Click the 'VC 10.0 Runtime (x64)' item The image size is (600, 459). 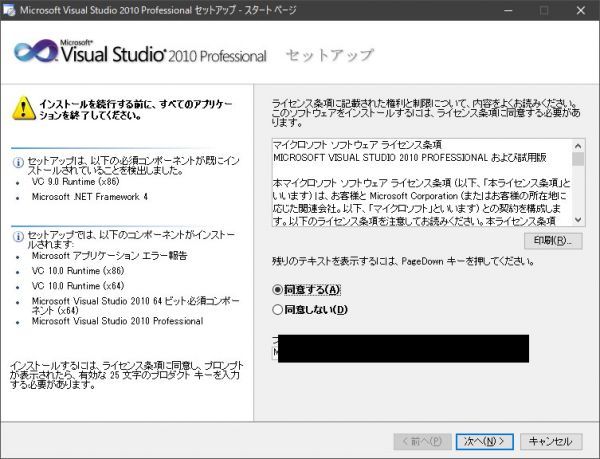click(x=78, y=286)
